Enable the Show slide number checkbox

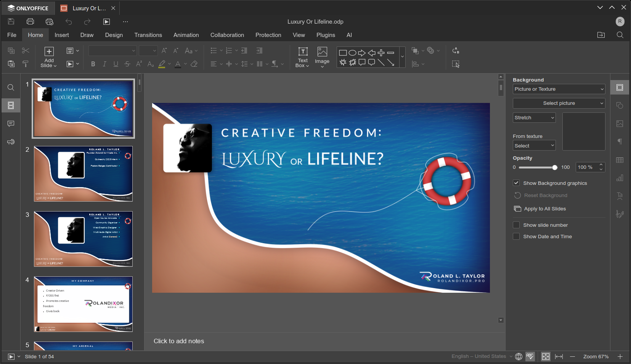pos(517,225)
